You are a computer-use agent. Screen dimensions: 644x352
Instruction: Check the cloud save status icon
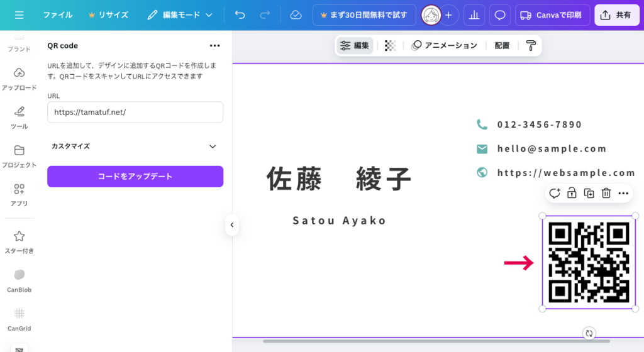(x=296, y=15)
